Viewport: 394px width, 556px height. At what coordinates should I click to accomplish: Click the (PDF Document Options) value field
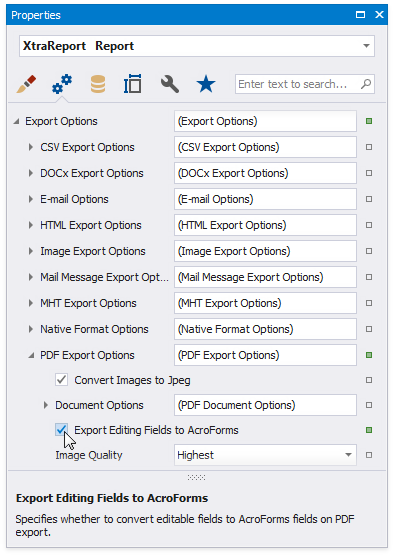click(x=265, y=405)
